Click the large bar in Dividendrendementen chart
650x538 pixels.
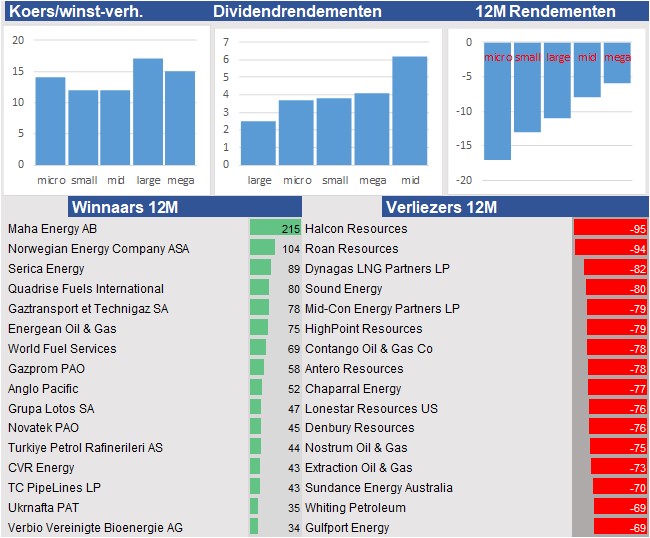(x=258, y=142)
